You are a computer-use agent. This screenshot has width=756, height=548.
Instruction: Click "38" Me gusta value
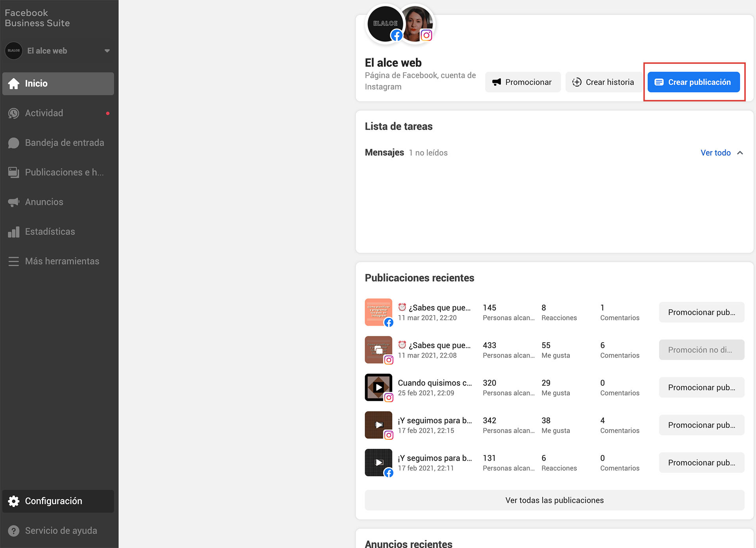coord(546,421)
